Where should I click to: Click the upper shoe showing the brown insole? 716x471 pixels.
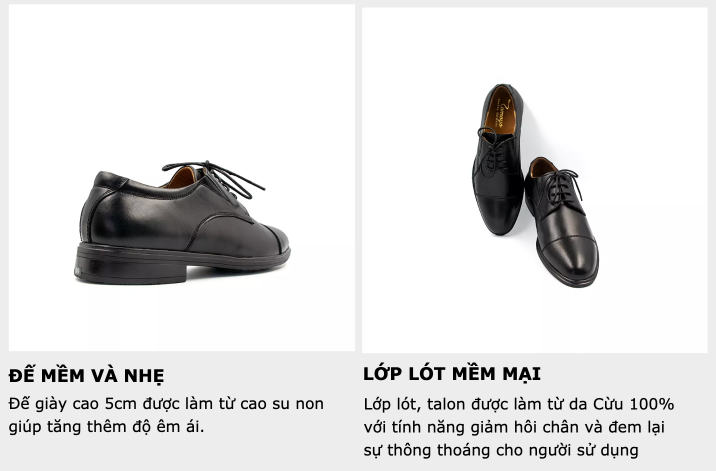(x=498, y=159)
